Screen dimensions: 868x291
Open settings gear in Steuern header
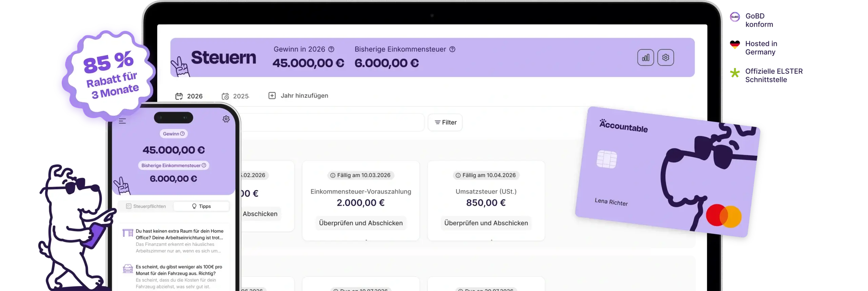point(665,57)
